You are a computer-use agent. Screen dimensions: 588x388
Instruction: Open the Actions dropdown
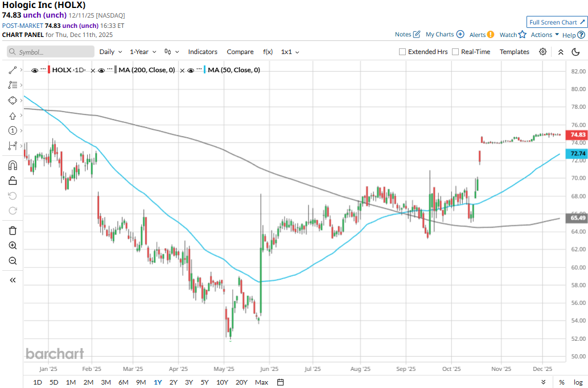[x=545, y=35]
